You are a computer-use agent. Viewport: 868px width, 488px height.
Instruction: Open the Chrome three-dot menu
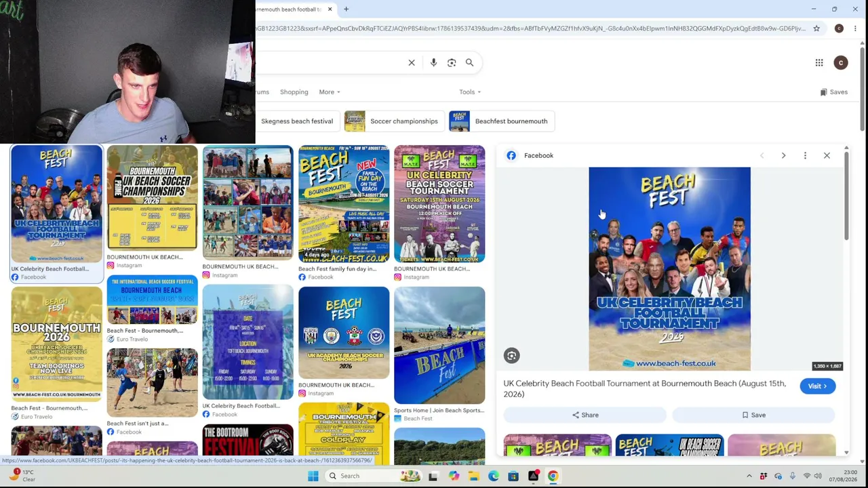pos(855,28)
